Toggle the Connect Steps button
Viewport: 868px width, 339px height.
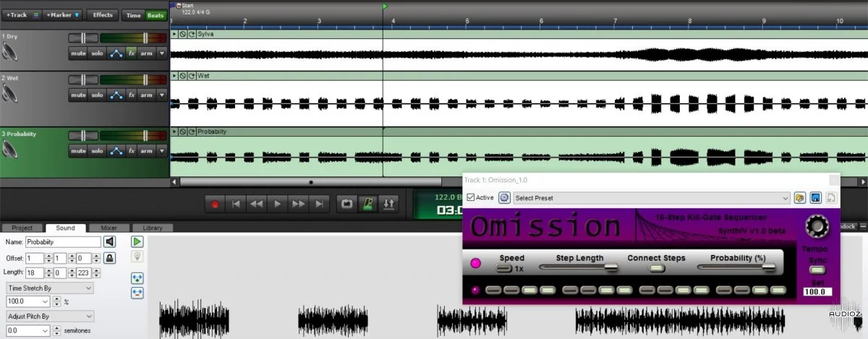click(x=656, y=269)
